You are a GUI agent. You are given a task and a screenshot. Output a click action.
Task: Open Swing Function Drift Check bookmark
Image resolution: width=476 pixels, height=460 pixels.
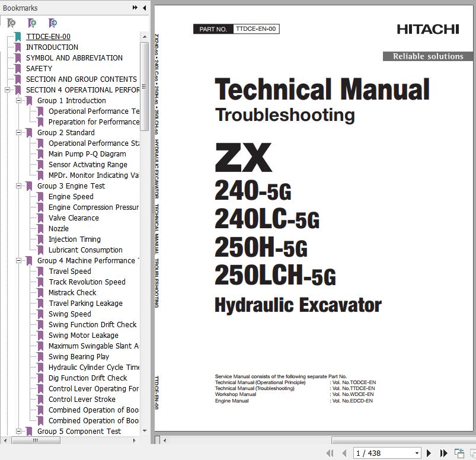[x=92, y=325]
